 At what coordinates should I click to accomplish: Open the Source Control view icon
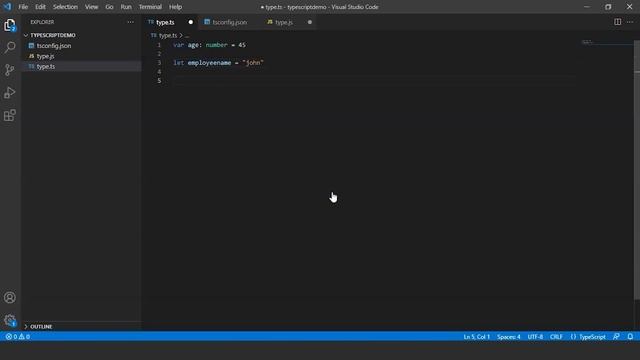[10, 70]
